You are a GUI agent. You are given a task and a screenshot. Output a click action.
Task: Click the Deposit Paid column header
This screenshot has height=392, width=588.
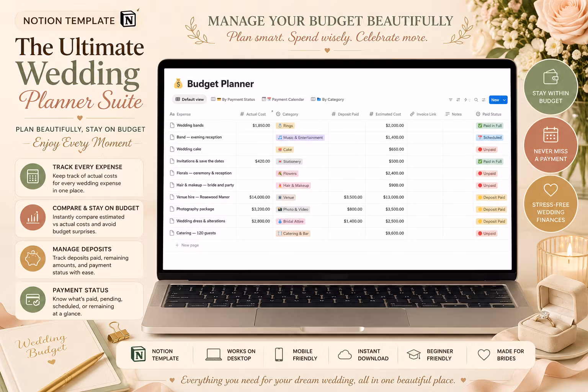(x=345, y=114)
